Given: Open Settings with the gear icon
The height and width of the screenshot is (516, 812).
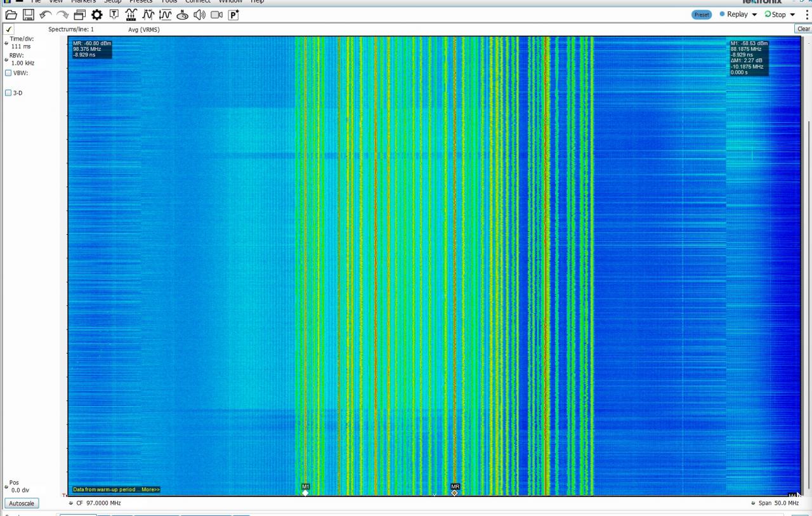Looking at the screenshot, I should (96, 15).
